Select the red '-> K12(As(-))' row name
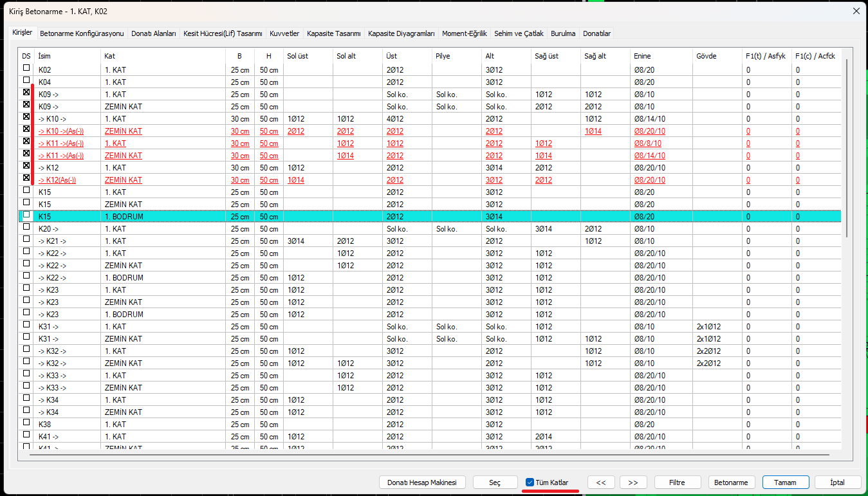 pyautogui.click(x=57, y=180)
